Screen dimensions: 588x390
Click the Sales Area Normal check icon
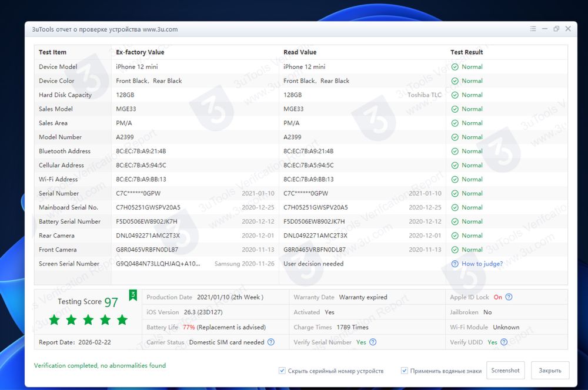click(x=455, y=123)
